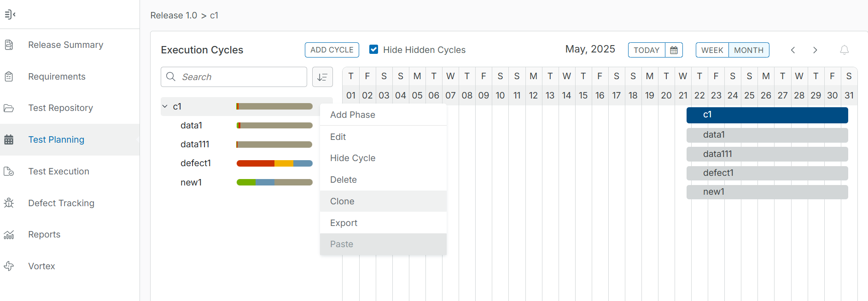Uncheck the Hide Hidden Cycles checkbox
This screenshot has width=868, height=301.
(x=374, y=50)
